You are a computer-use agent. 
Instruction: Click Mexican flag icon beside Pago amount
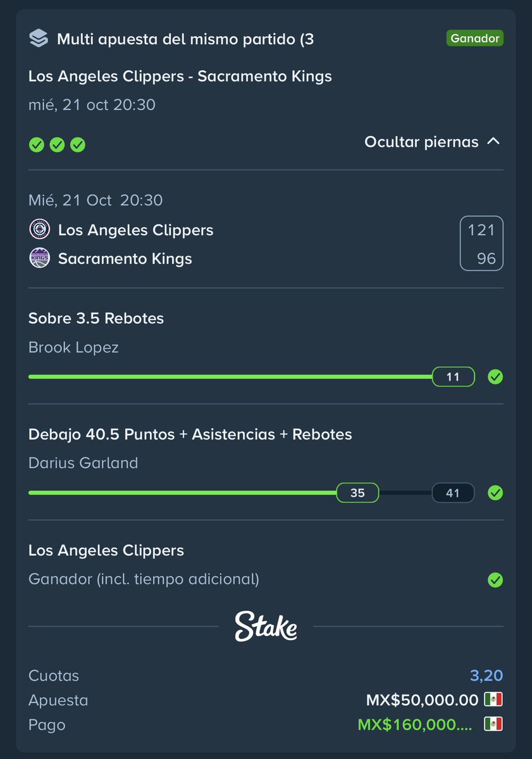pyautogui.click(x=493, y=724)
